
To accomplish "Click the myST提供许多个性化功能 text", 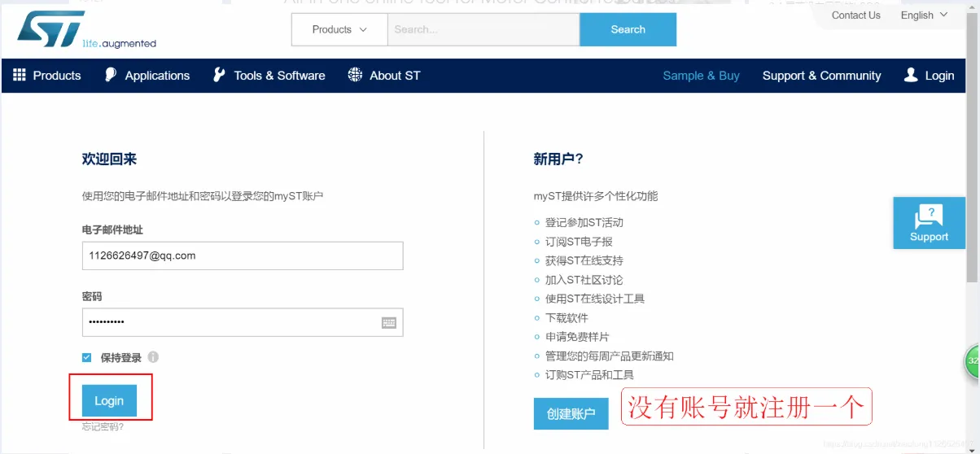I will pyautogui.click(x=596, y=196).
